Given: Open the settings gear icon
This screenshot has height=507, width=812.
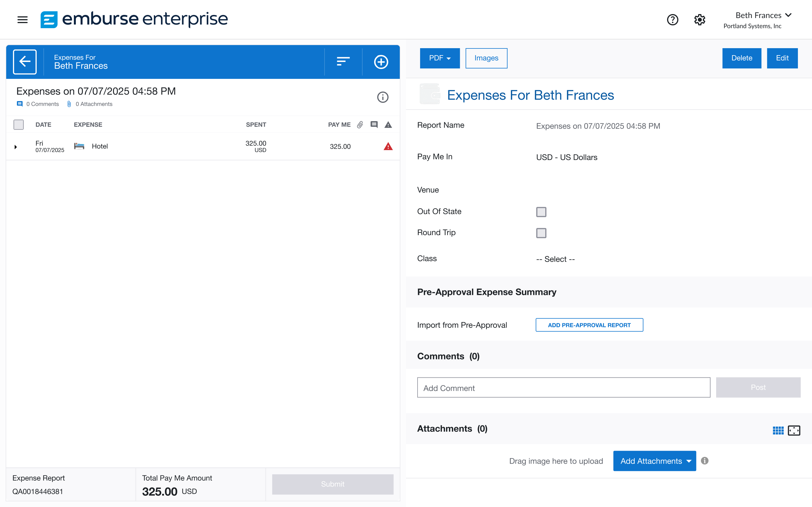Looking at the screenshot, I should click(x=700, y=20).
